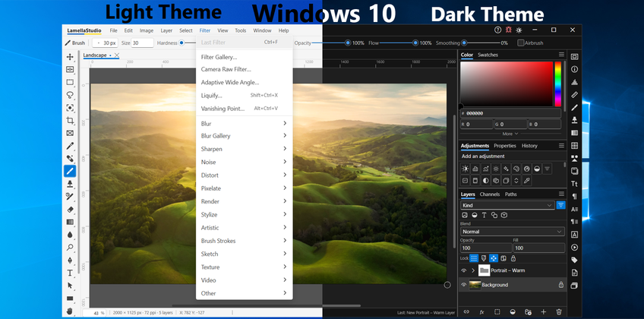
Task: Click the Flow slider handle
Action: (415, 43)
